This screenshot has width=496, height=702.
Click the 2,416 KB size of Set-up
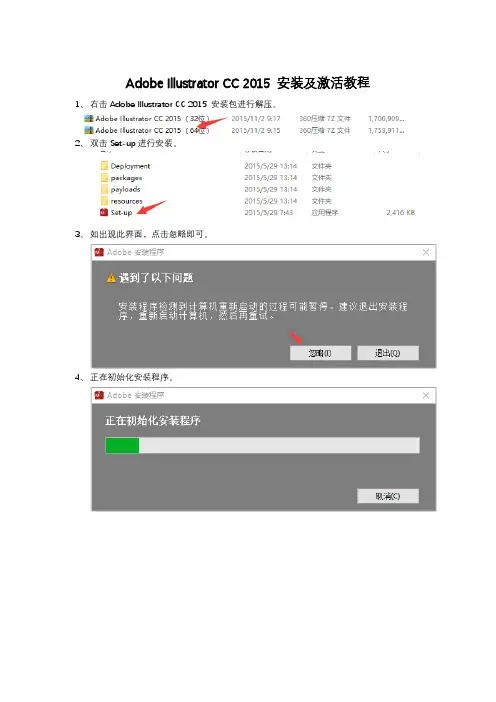coord(401,213)
